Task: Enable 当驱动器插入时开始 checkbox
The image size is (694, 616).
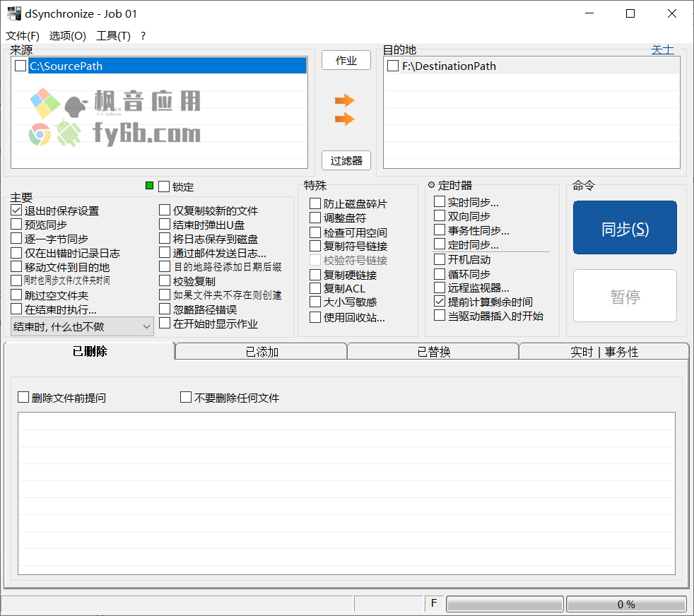Action: tap(440, 316)
